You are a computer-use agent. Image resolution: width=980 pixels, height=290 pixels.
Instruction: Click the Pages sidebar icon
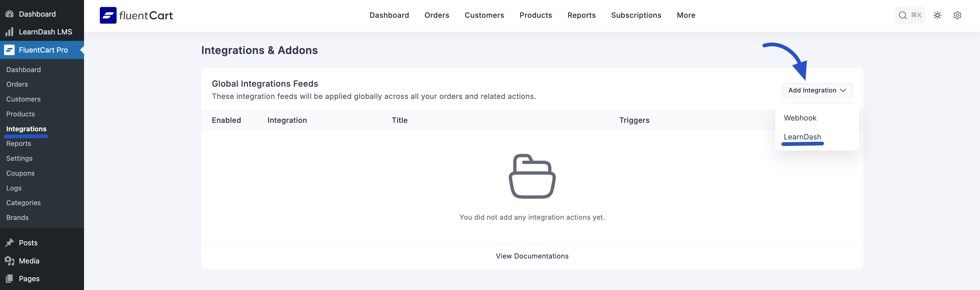pos(10,279)
